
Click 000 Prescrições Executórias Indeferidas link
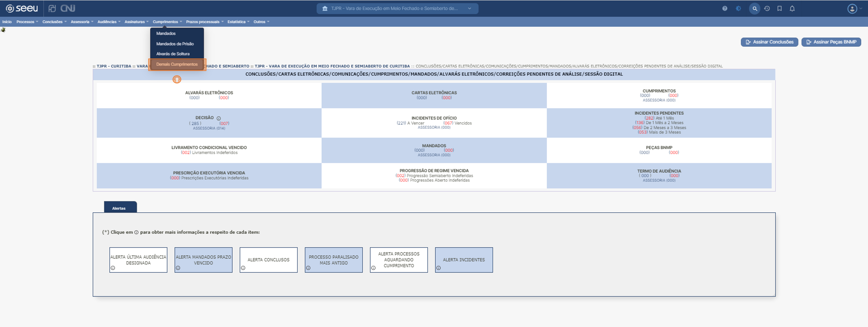pyautogui.click(x=209, y=178)
